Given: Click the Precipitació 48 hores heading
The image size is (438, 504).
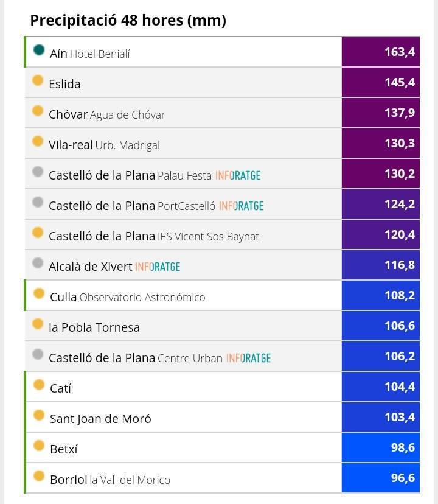Looking at the screenshot, I should [128, 21].
